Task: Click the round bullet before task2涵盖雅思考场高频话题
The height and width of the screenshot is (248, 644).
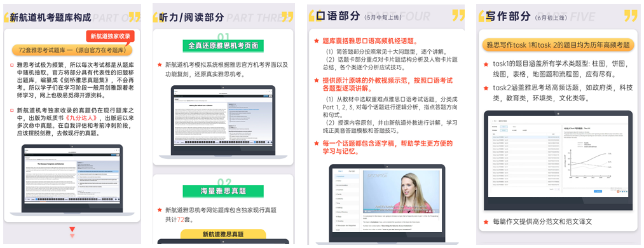Action: tap(486, 88)
